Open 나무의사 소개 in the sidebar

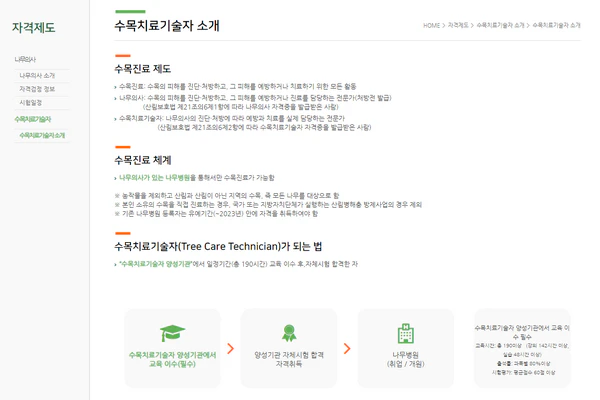pyautogui.click(x=37, y=75)
